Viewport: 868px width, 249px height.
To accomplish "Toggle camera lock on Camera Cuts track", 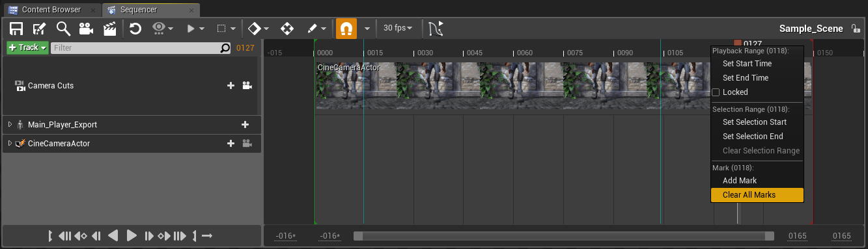I will pyautogui.click(x=247, y=85).
